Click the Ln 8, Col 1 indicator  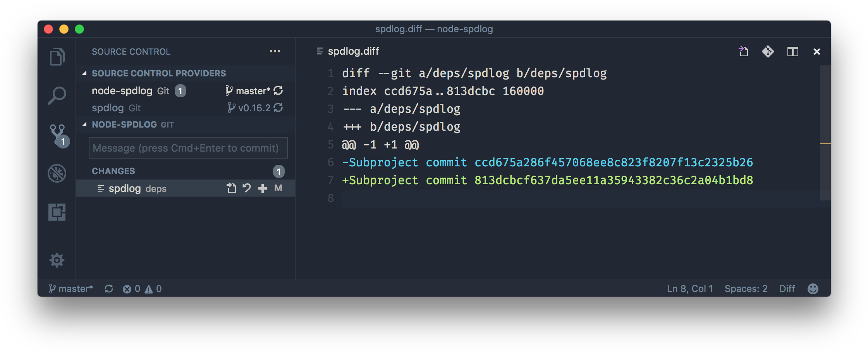(689, 288)
